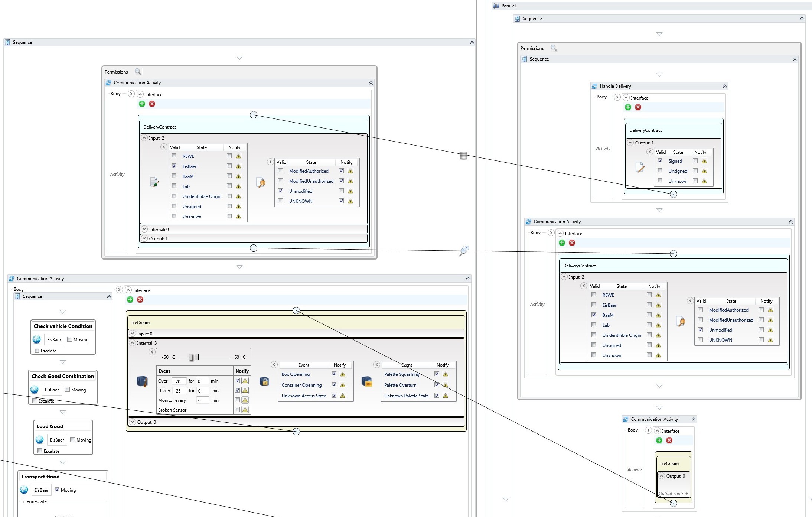Click the temperature range slider right thumb
The image size is (812, 517).
click(x=196, y=357)
